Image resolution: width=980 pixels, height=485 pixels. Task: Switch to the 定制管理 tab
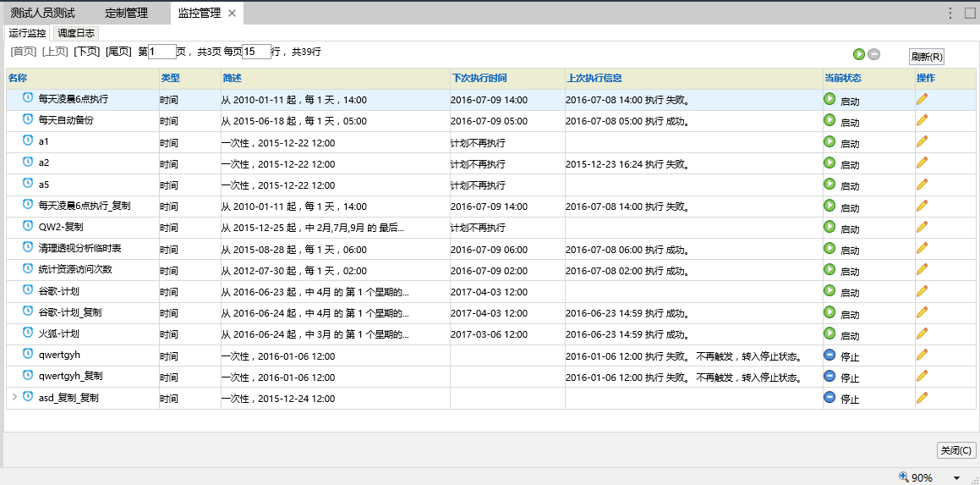[126, 13]
